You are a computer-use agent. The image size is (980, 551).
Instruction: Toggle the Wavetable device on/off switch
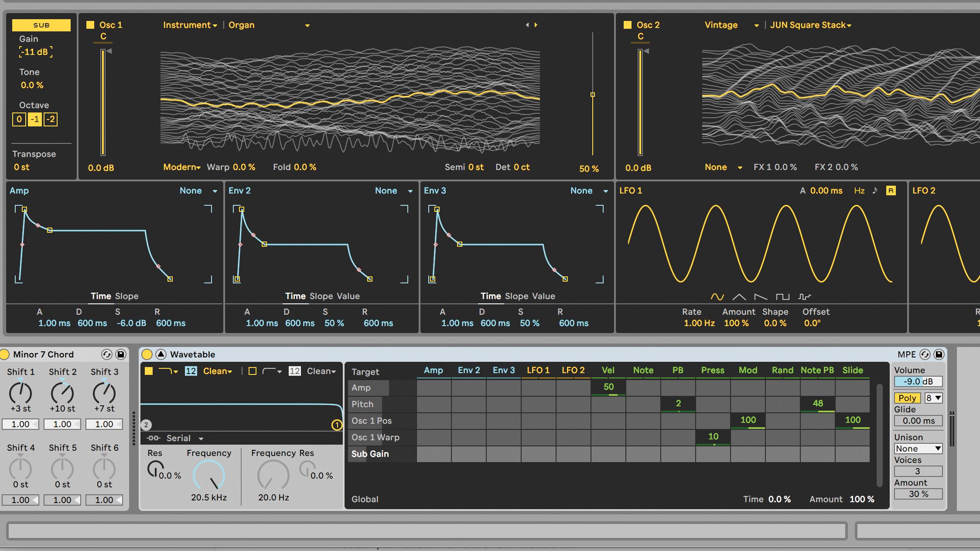[x=148, y=354]
